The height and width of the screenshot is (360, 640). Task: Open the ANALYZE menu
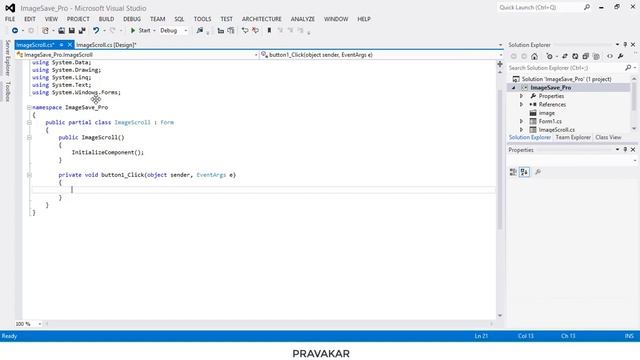[x=303, y=19]
